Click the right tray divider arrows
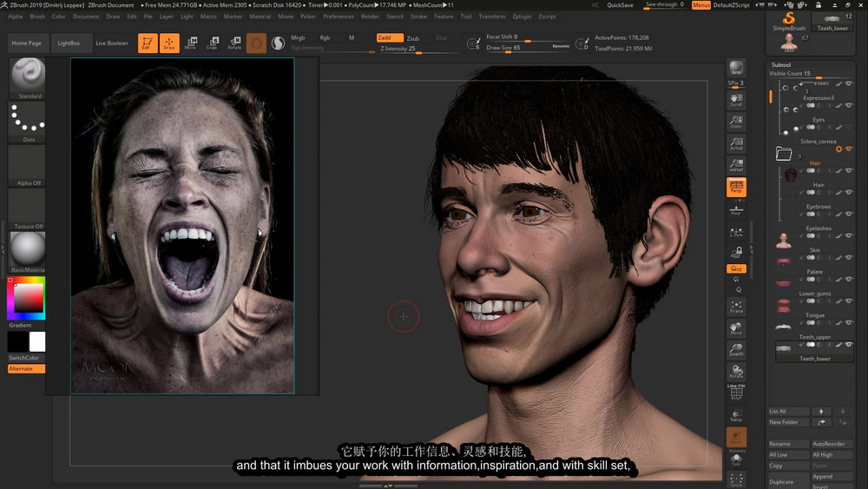The height and width of the screenshot is (489, 868). tap(751, 250)
